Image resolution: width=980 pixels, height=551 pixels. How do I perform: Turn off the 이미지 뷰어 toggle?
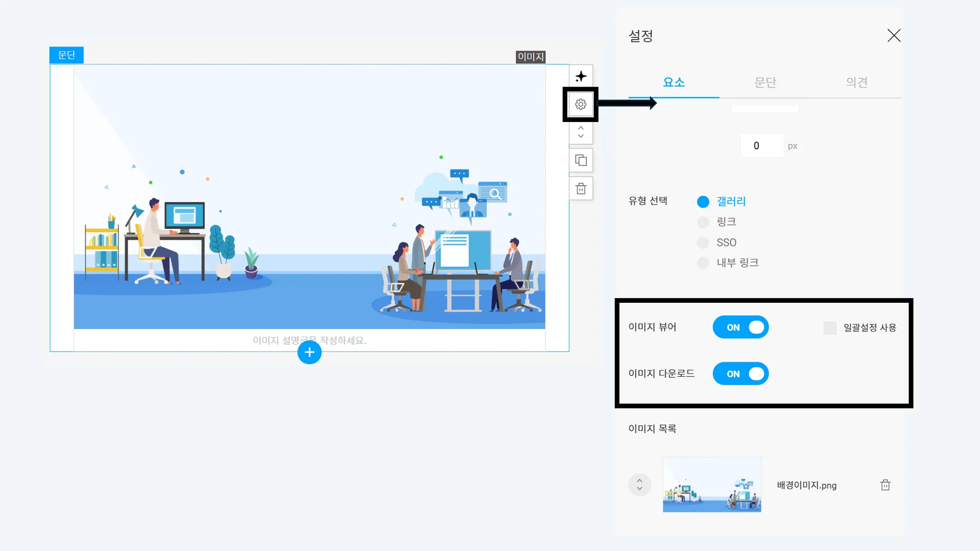(x=741, y=327)
